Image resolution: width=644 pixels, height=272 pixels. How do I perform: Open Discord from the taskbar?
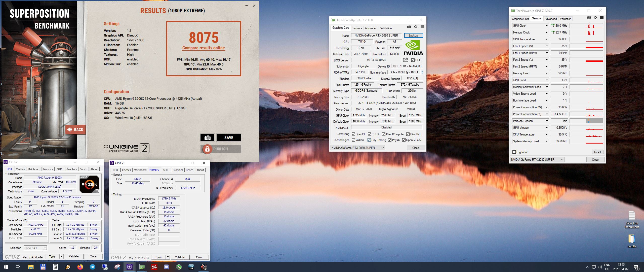pos(167,267)
